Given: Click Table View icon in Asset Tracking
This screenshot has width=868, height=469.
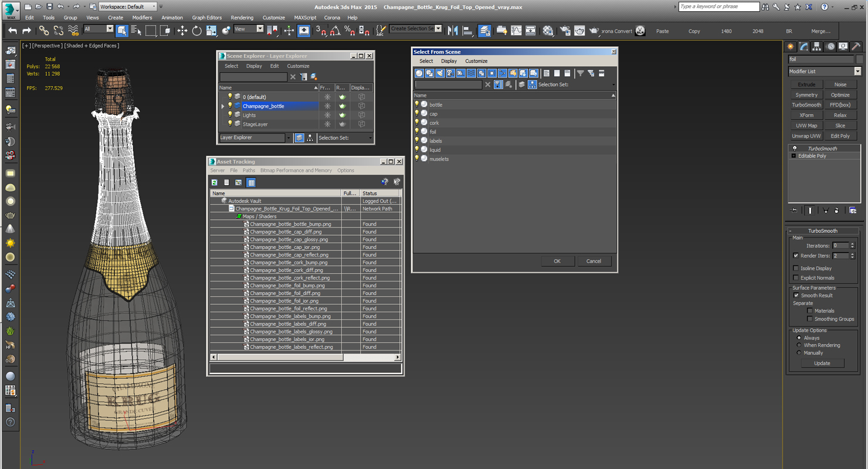Looking at the screenshot, I should click(251, 182).
